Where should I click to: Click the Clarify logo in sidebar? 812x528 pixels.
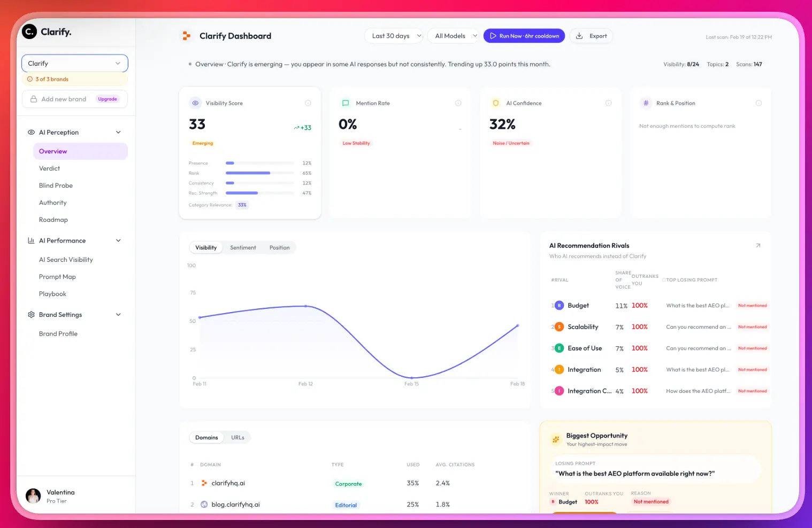coord(47,32)
